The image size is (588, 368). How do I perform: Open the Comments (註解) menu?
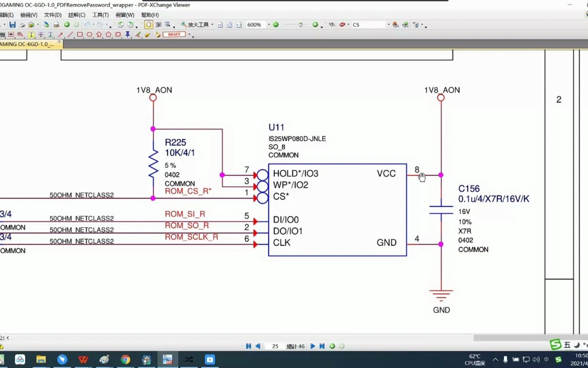[x=77, y=15]
